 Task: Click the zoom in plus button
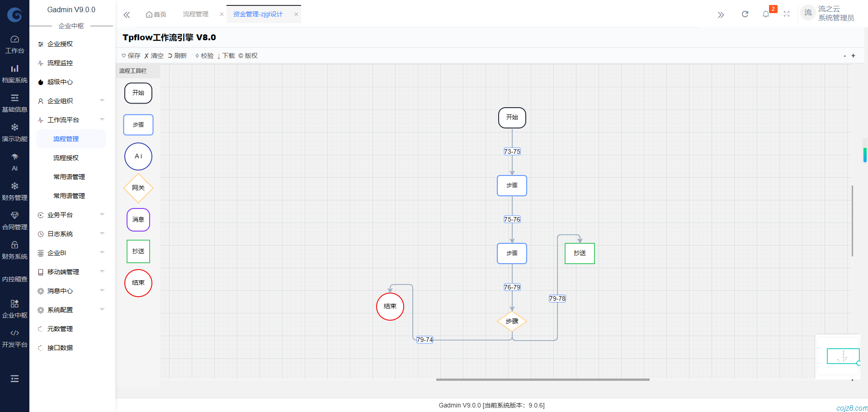point(853,56)
